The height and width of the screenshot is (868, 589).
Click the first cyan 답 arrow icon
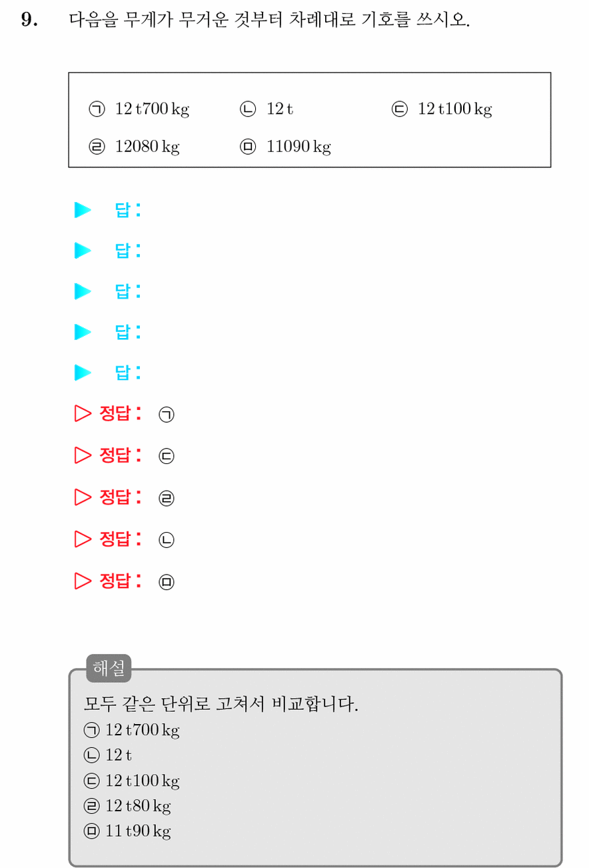[83, 211]
